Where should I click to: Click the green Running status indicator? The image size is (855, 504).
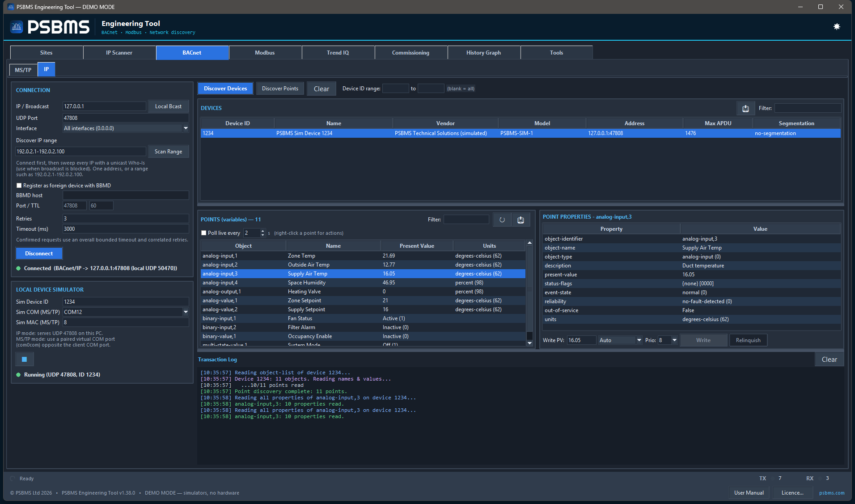tap(18, 375)
